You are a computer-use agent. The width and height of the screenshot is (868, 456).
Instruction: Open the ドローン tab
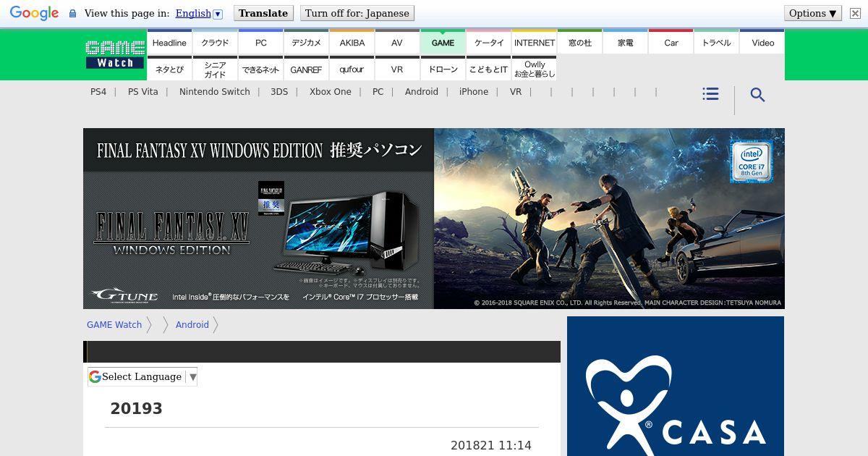tap(443, 69)
